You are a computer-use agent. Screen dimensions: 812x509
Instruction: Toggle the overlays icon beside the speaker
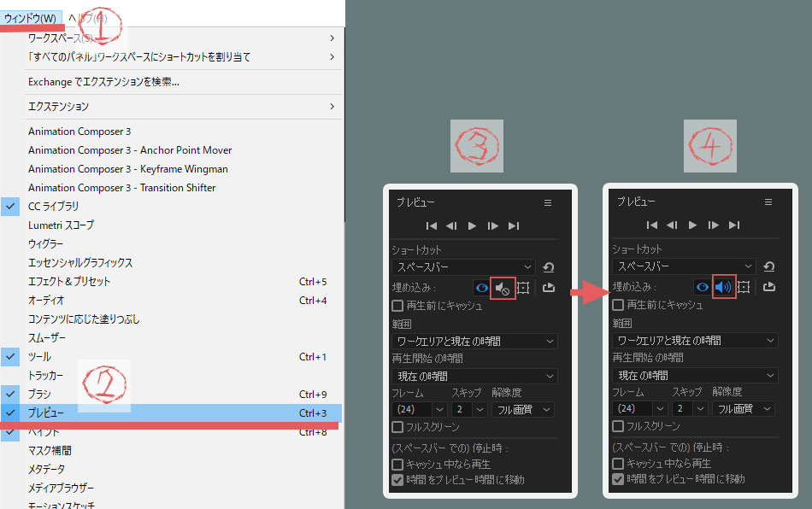point(522,288)
